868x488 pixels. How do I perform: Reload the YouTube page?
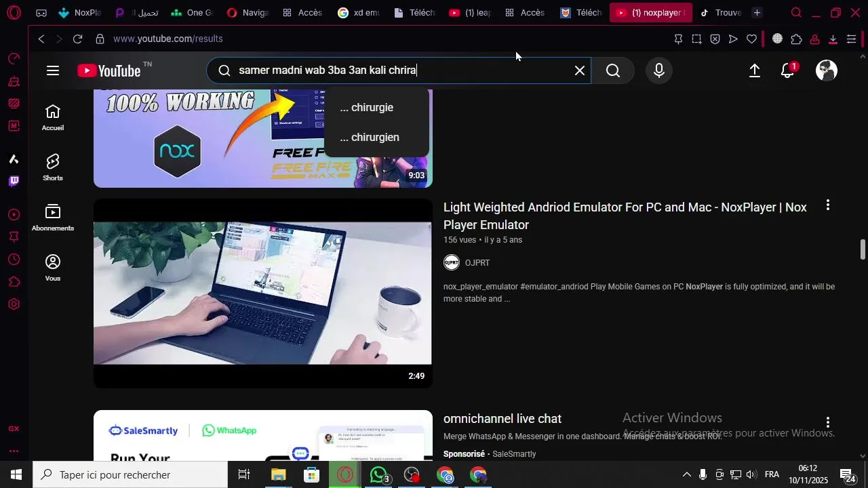coord(77,39)
